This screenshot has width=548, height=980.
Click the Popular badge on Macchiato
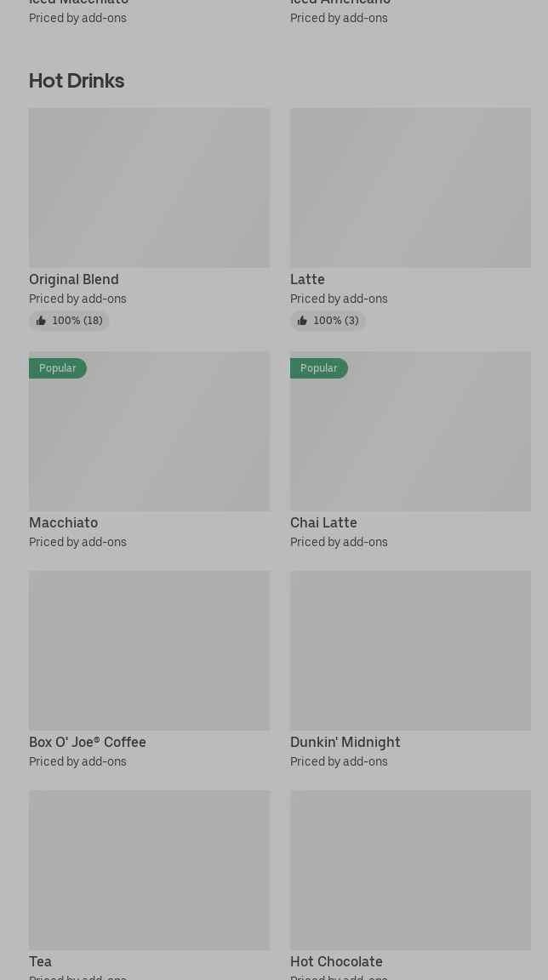[58, 368]
